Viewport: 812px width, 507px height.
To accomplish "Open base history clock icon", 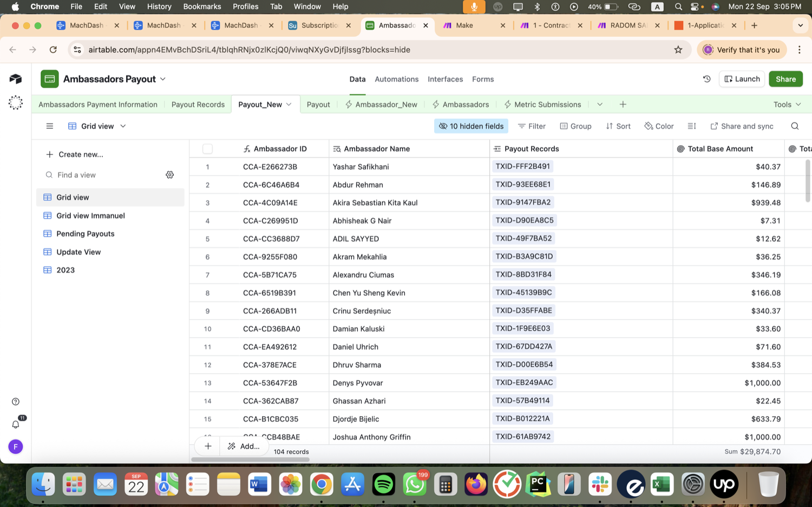I will 706,79.
